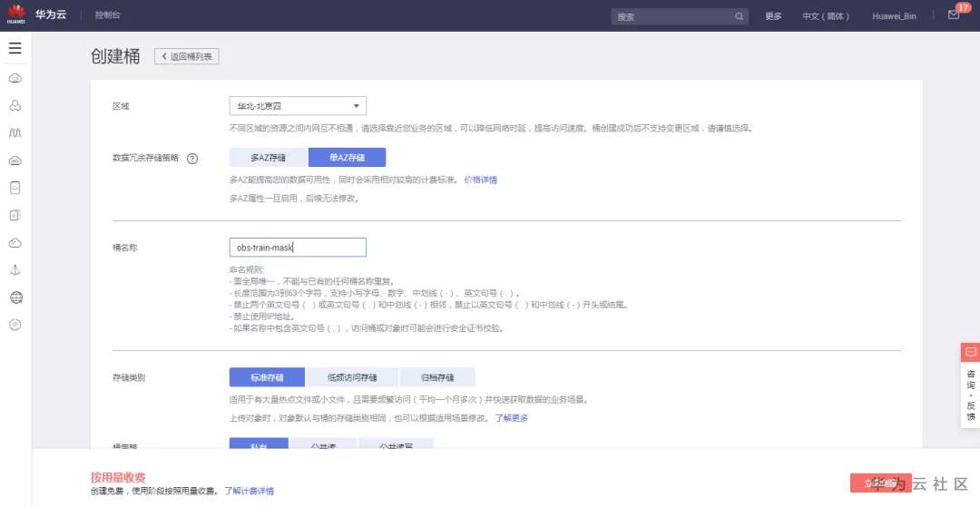Click the Huawei logo in the header
The height and width of the screenshot is (507, 980).
click(15, 15)
